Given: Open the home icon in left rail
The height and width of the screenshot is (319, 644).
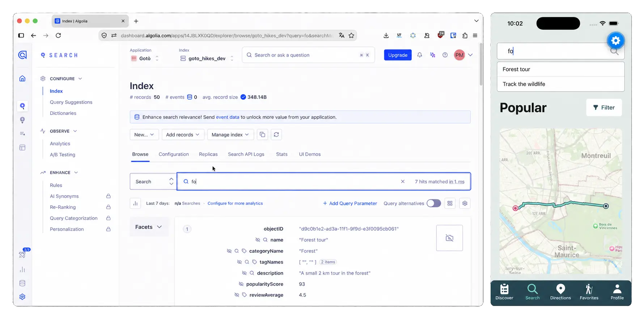Looking at the screenshot, I should click(x=22, y=78).
